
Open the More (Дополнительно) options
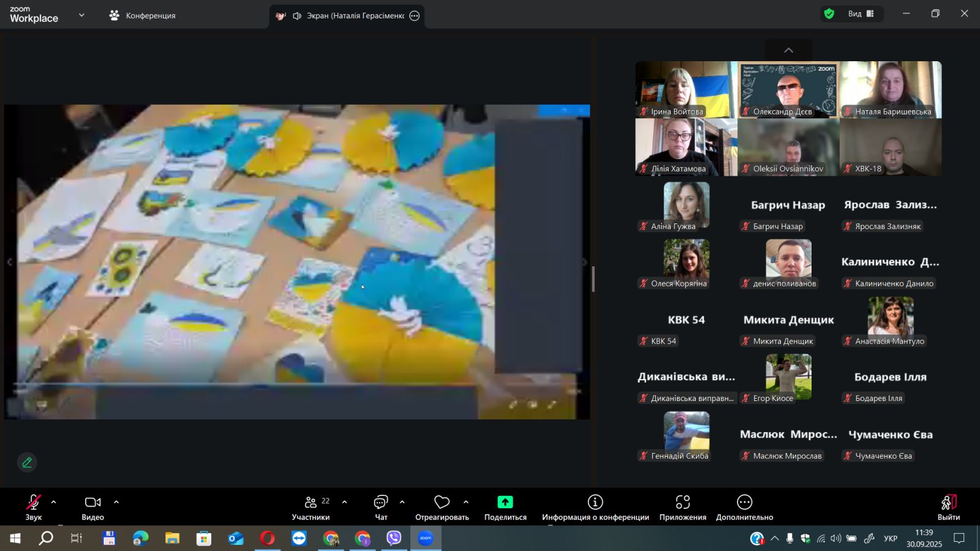click(744, 507)
